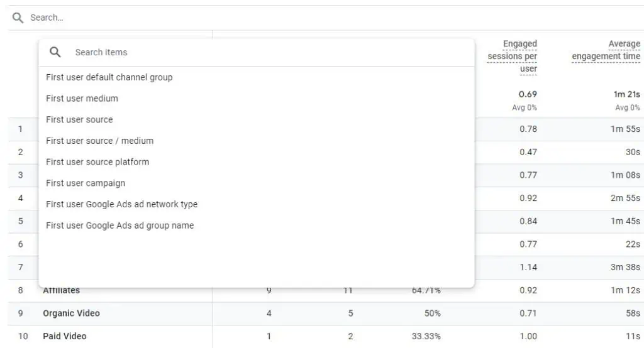Choose First user campaign dimension
Viewport: 644px width, 348px height.
86,183
